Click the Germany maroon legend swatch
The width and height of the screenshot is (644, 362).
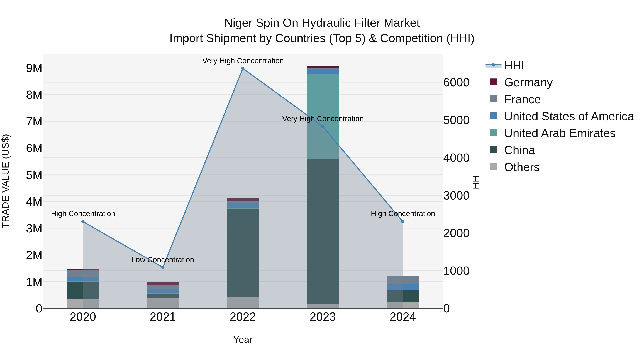pyautogui.click(x=494, y=82)
